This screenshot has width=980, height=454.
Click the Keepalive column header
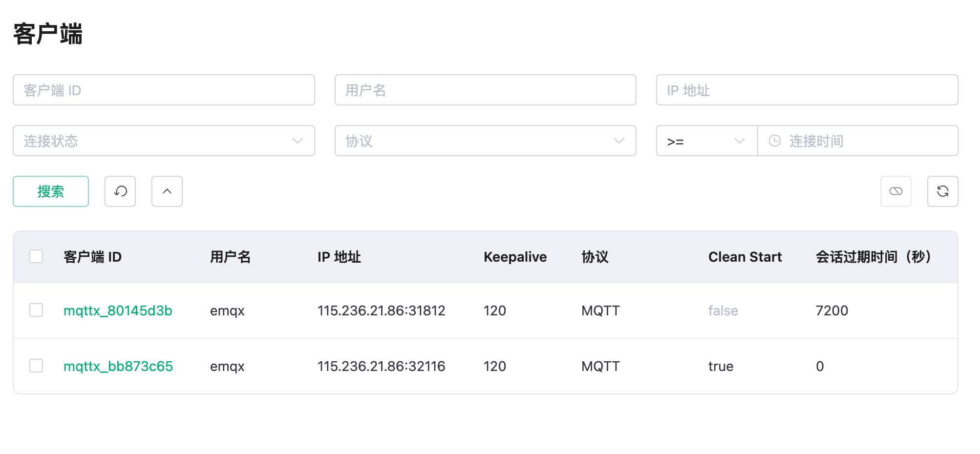tap(515, 257)
